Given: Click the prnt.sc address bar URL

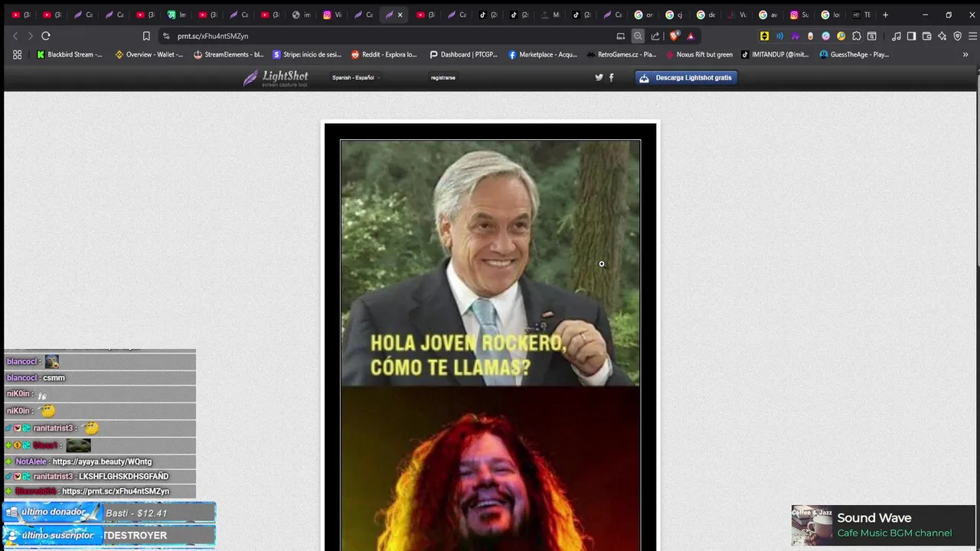Looking at the screenshot, I should [213, 36].
